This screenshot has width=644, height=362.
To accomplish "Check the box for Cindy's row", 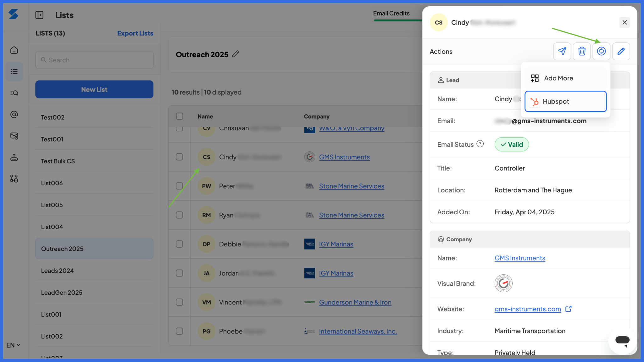I will coord(179,157).
